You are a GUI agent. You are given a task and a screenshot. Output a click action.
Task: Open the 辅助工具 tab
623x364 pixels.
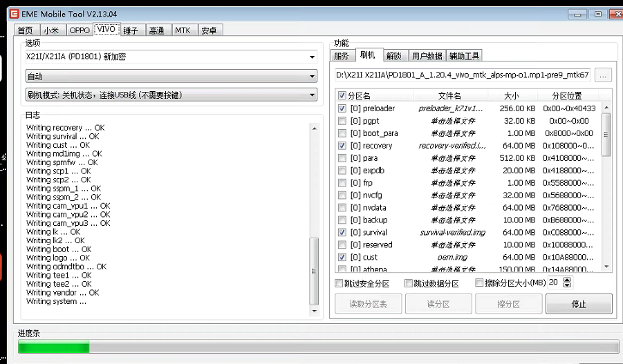[x=463, y=56]
